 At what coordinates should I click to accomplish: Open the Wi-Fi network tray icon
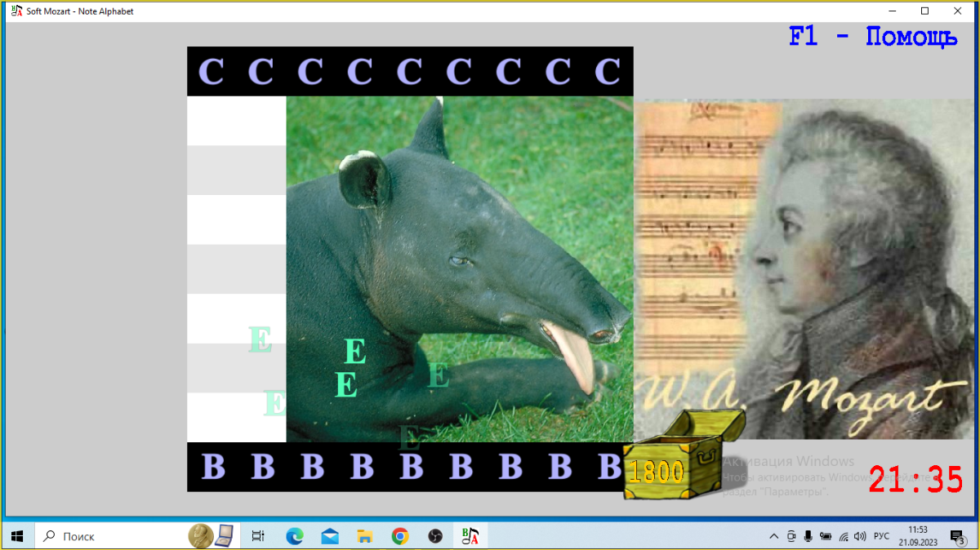coord(842,536)
